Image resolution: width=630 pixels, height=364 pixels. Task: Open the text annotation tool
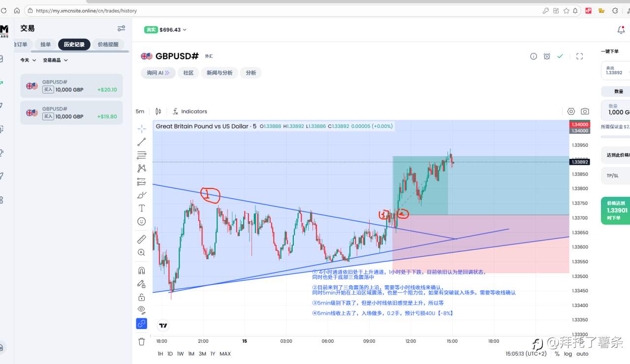tap(142, 208)
